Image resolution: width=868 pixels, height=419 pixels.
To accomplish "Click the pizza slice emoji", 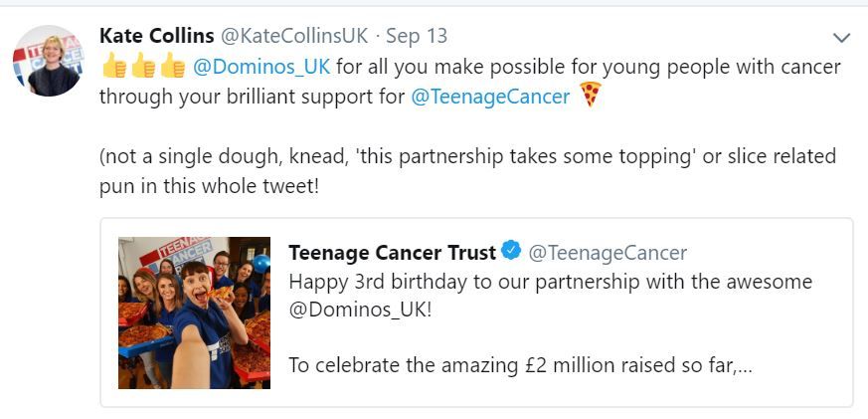I will click(591, 96).
